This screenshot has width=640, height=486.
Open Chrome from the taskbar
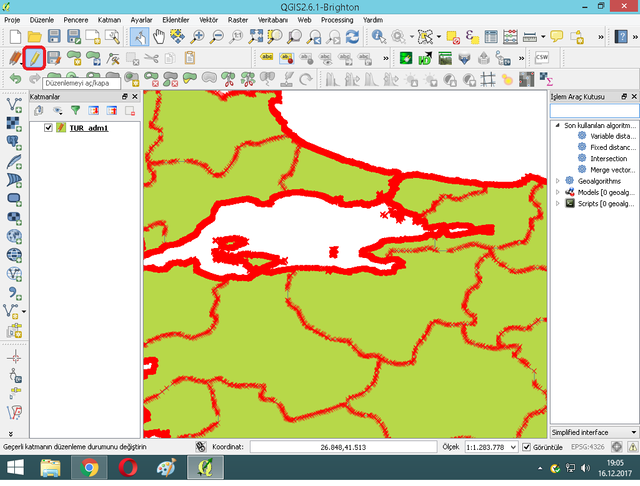pos(89,468)
